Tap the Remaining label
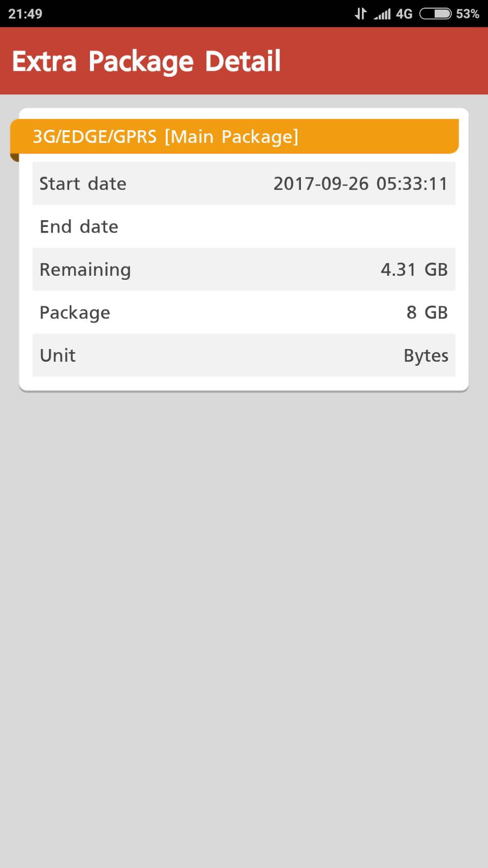Viewport: 488px width, 868px height. coord(85,270)
